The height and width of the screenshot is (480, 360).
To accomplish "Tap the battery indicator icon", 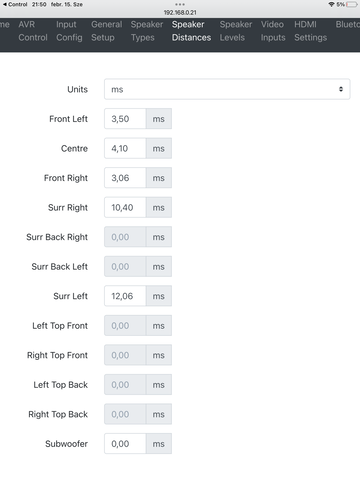I will tap(352, 4).
